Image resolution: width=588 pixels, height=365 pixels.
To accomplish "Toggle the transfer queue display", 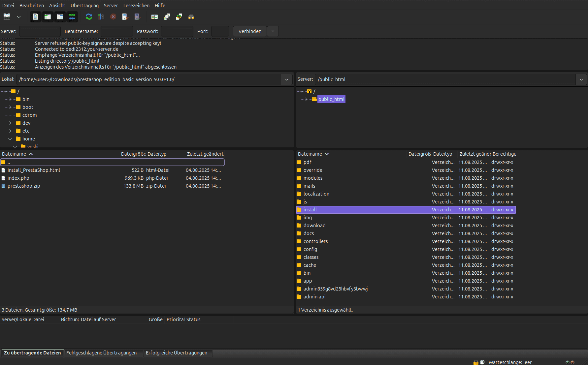I will 72,17.
